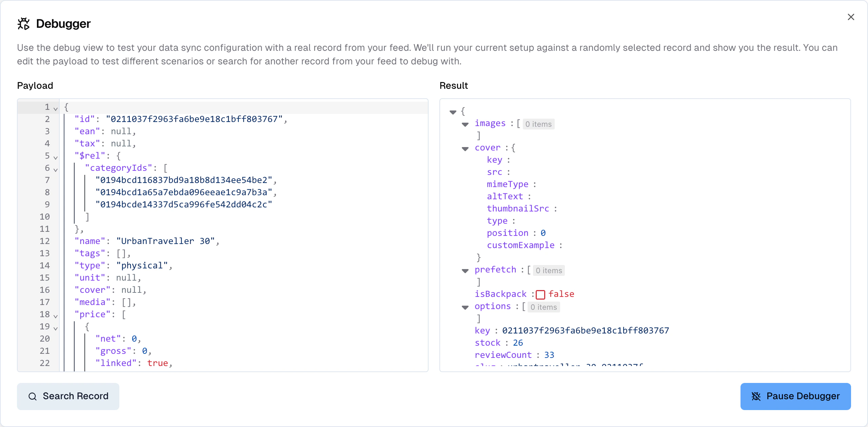
Task: Fold the object at line 19
Action: (x=56, y=328)
